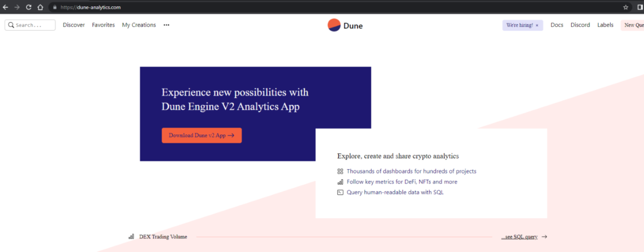The width and height of the screenshot is (644, 252).
Task: Open the Discord link
Action: 580,25
